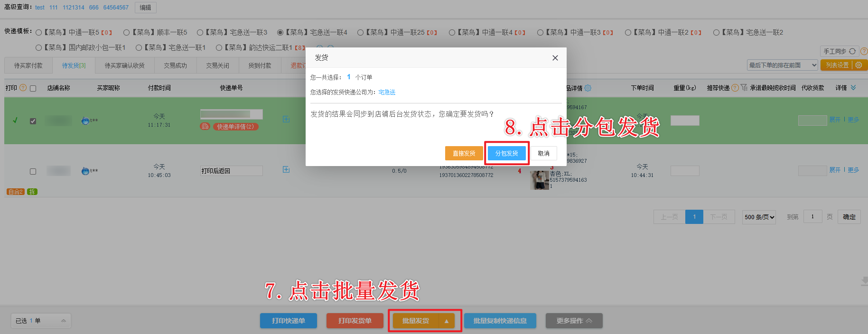This screenshot has height=334, width=868.
Task: Click the saved query link 1121314
Action: [x=74, y=8]
